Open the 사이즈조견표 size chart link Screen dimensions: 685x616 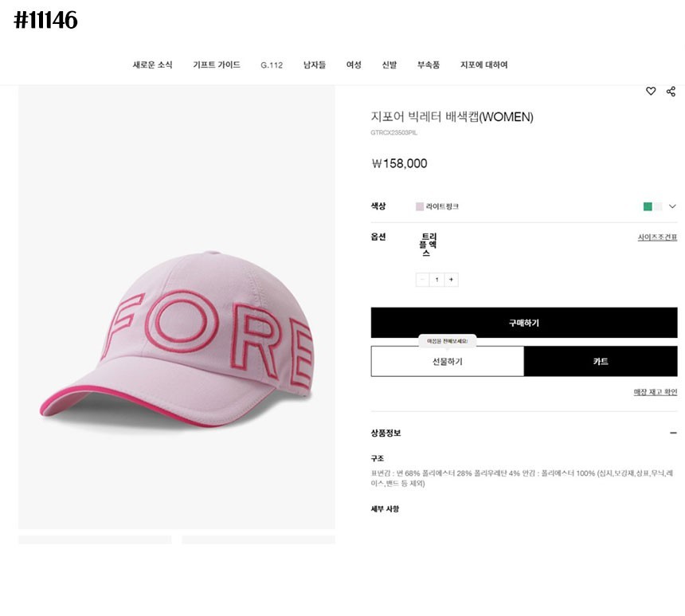click(657, 237)
